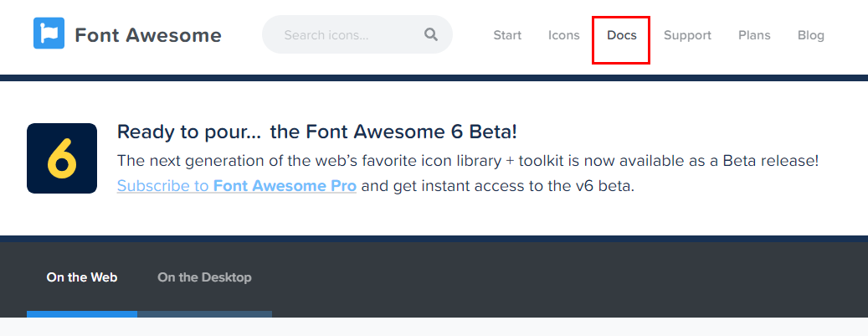This screenshot has width=868, height=336.
Task: Open the Icons navigation item
Action: [563, 35]
